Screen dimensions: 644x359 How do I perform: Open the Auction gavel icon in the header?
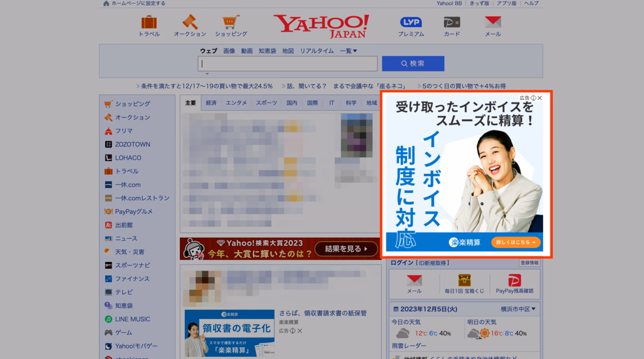[189, 22]
